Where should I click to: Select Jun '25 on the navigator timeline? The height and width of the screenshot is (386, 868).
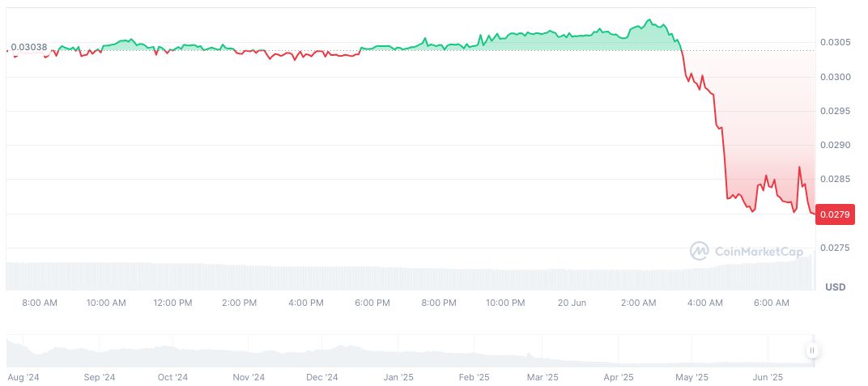click(x=768, y=377)
